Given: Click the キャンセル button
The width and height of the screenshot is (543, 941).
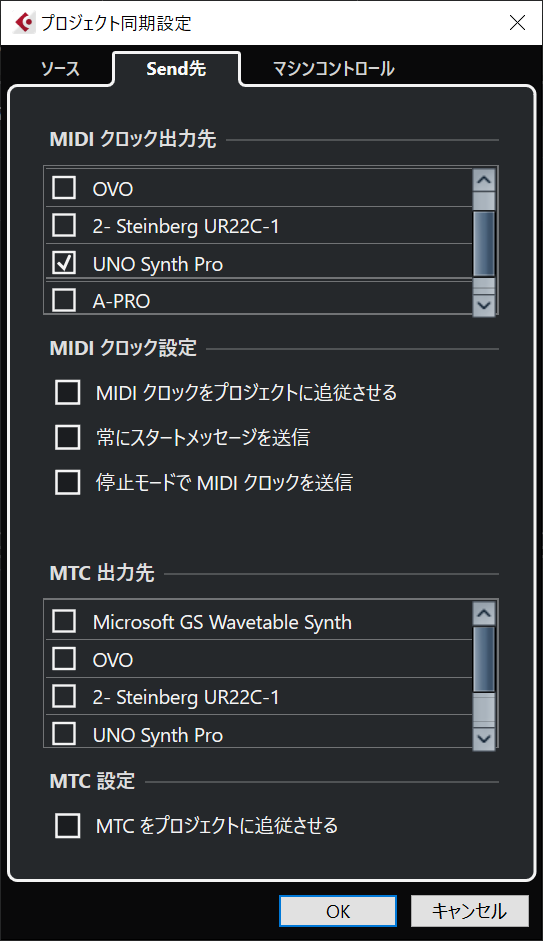Looking at the screenshot, I should coord(470,911).
